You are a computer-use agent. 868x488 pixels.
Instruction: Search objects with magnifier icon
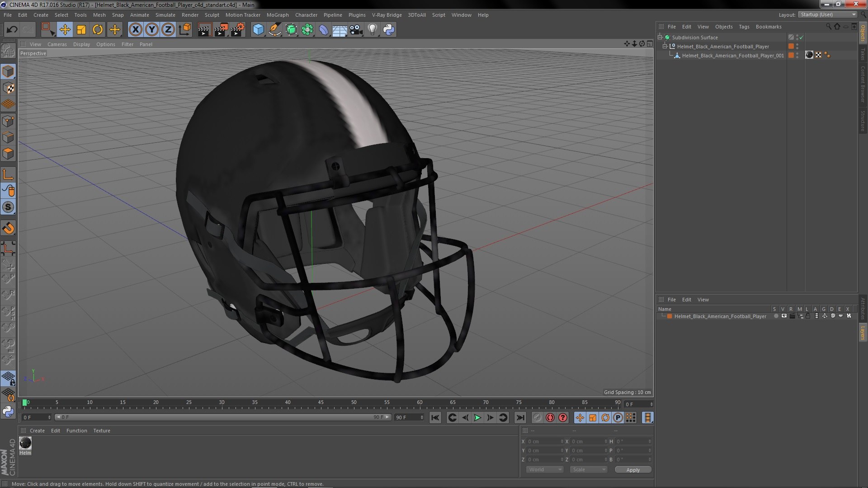[x=829, y=26]
